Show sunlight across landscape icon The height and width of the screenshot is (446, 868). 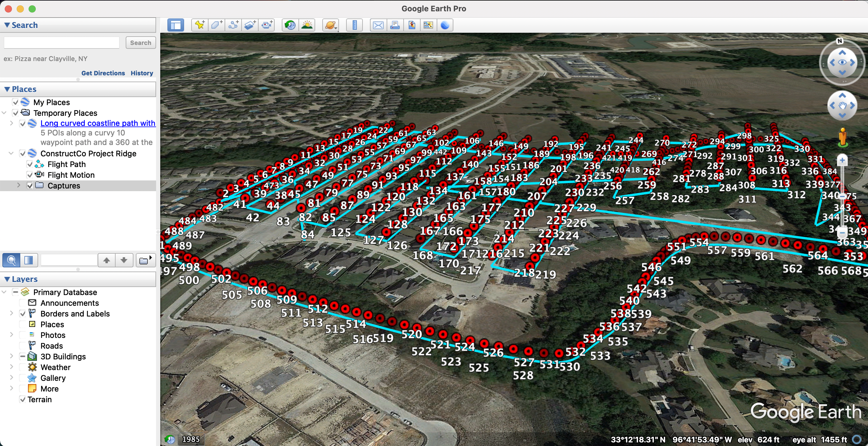point(307,25)
